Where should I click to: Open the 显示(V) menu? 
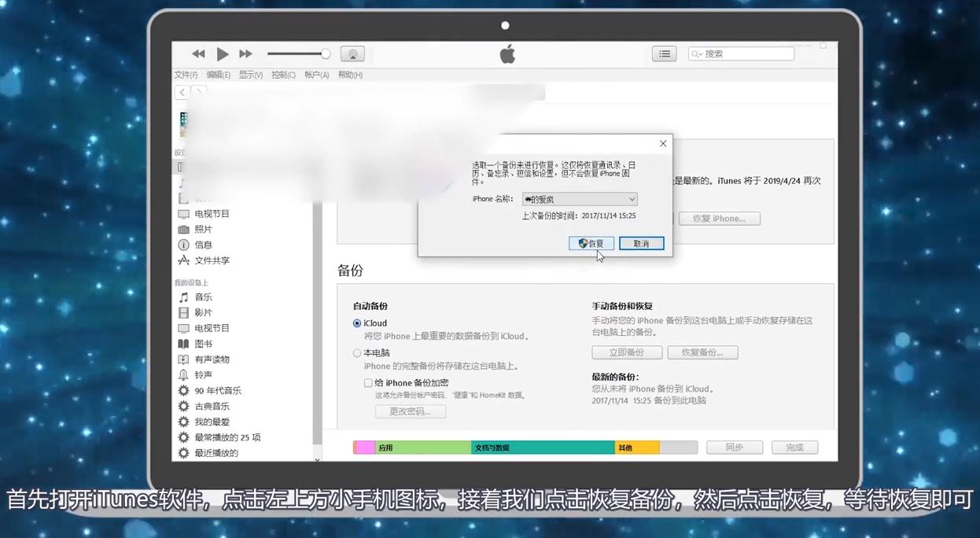click(250, 75)
